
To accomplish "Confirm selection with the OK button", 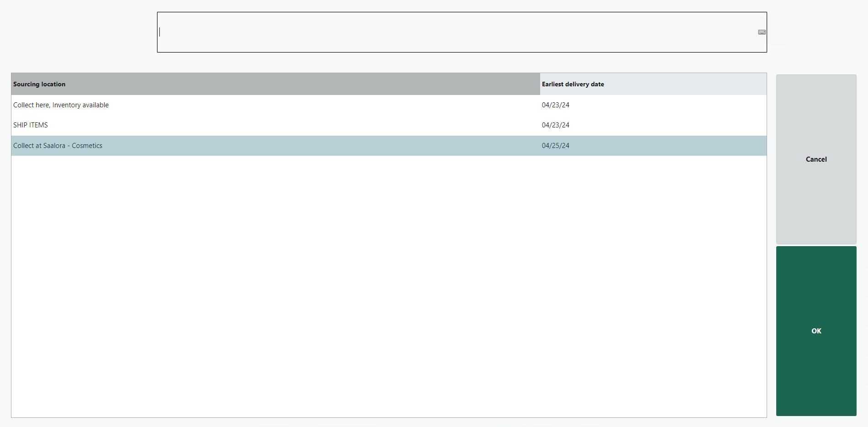I will coord(816,331).
